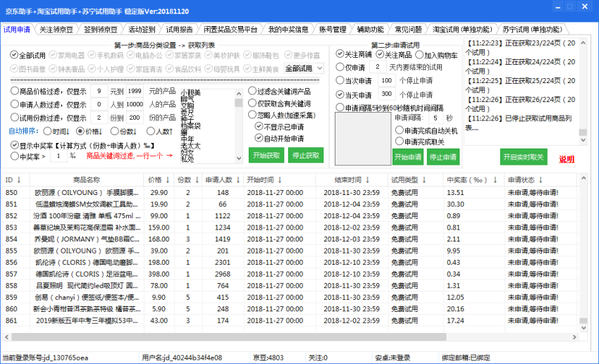Sort by 价格 column header arrow

coord(168,180)
